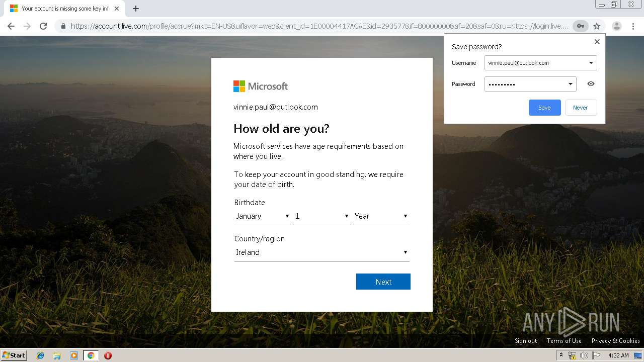
Task: Close the Save password popup
Action: point(597,42)
